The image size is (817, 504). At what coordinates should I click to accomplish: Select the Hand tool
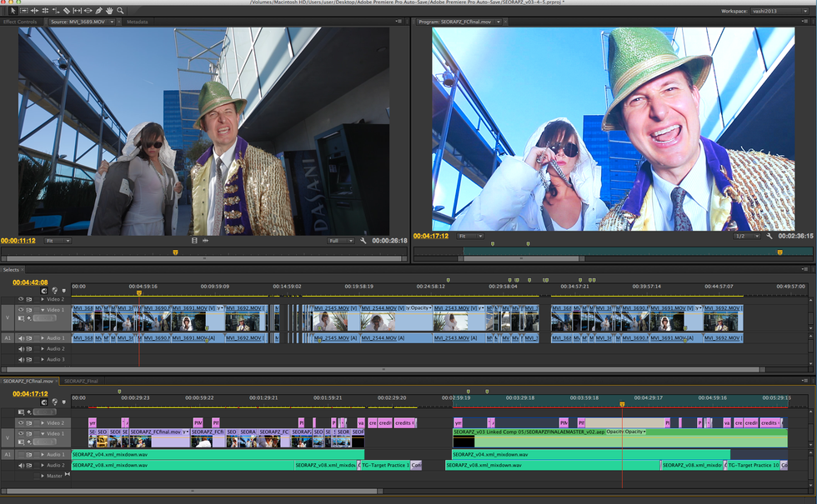point(109,11)
